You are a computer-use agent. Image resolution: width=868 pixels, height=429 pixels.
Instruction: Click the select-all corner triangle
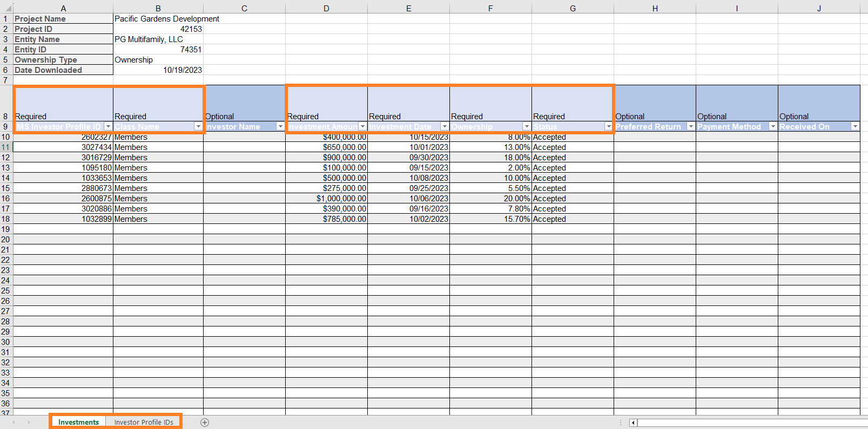tap(6, 9)
